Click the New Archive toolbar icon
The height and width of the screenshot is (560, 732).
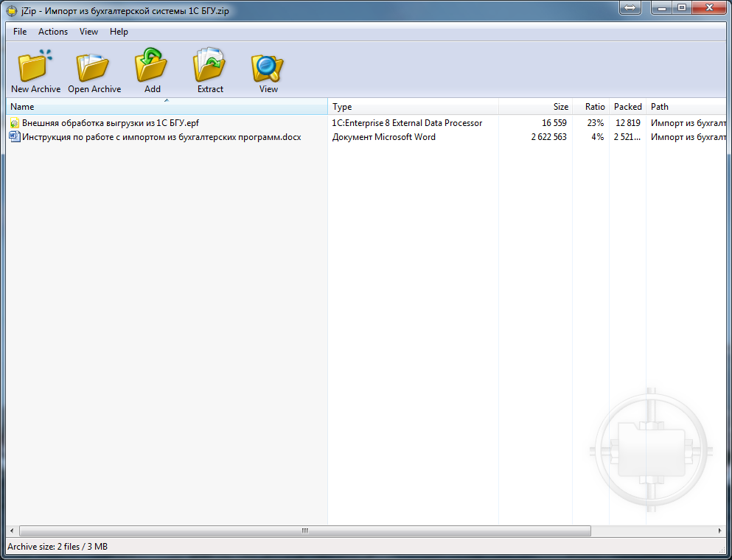35,67
